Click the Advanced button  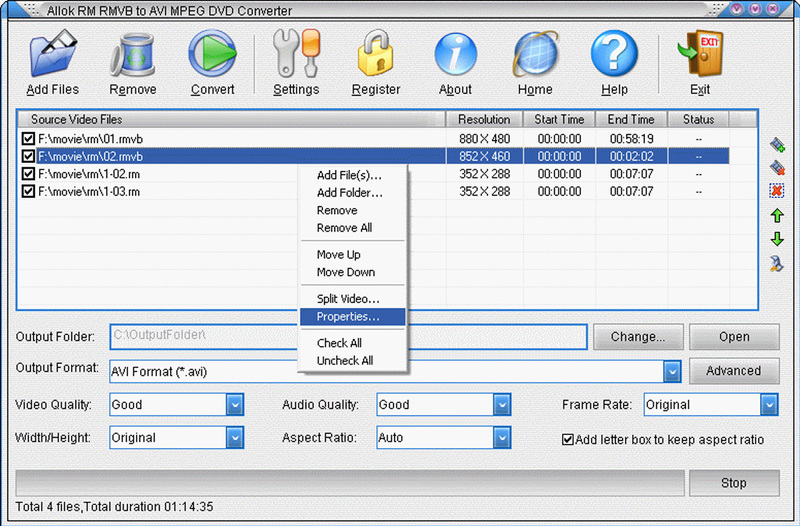pyautogui.click(x=734, y=371)
